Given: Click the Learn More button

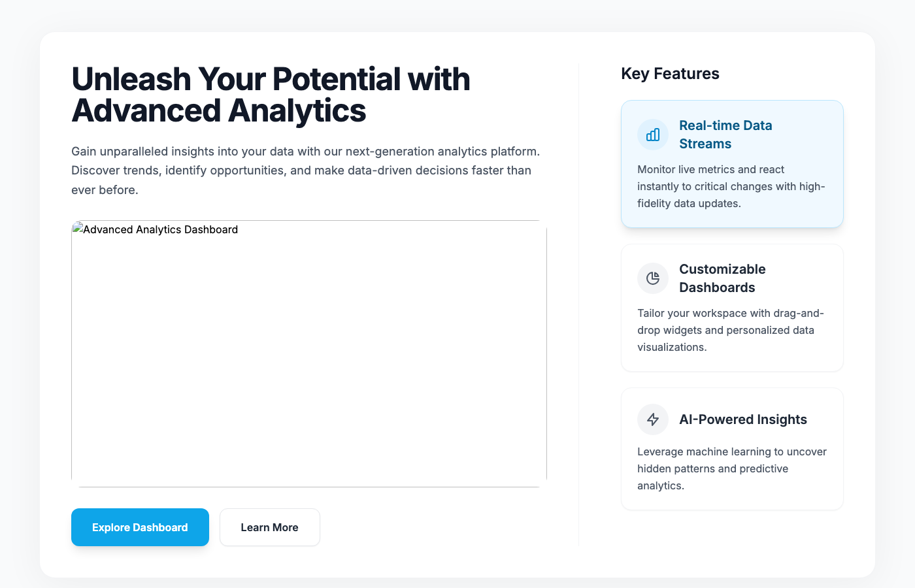Looking at the screenshot, I should click(269, 527).
